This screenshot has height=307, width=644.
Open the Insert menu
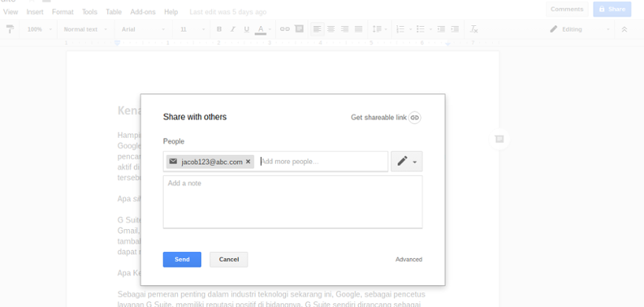[x=35, y=12]
